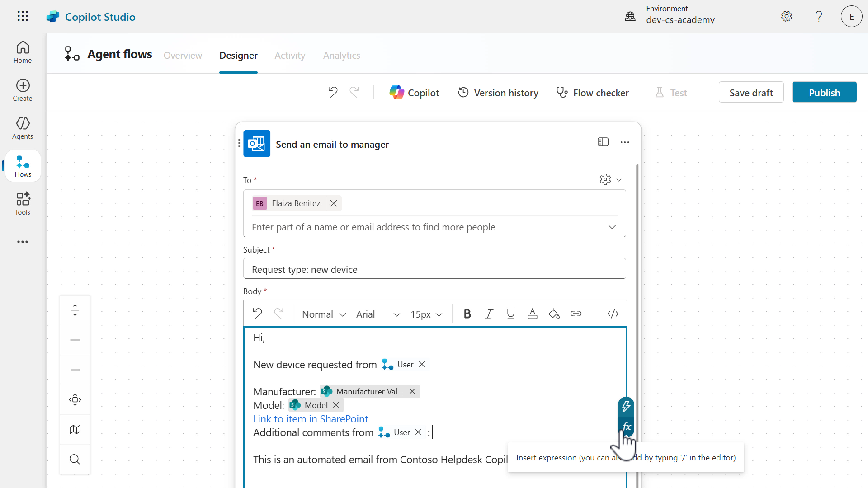This screenshot has height=488, width=868.
Task: Click the Publish button
Action: click(824, 93)
